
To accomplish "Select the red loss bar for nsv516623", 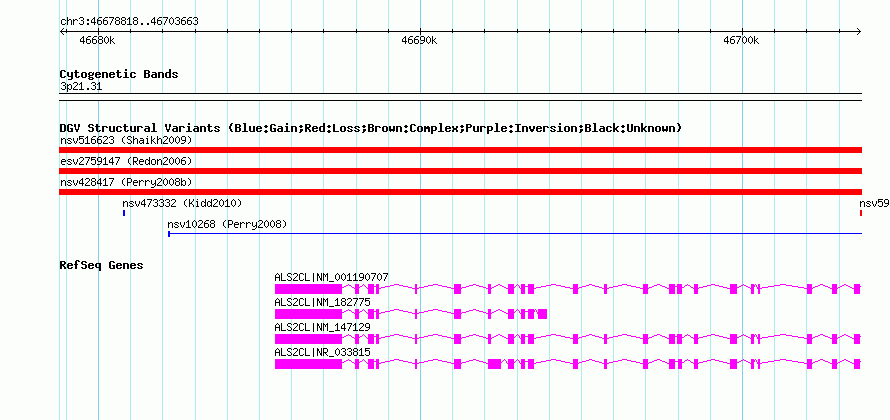I will [x=460, y=150].
